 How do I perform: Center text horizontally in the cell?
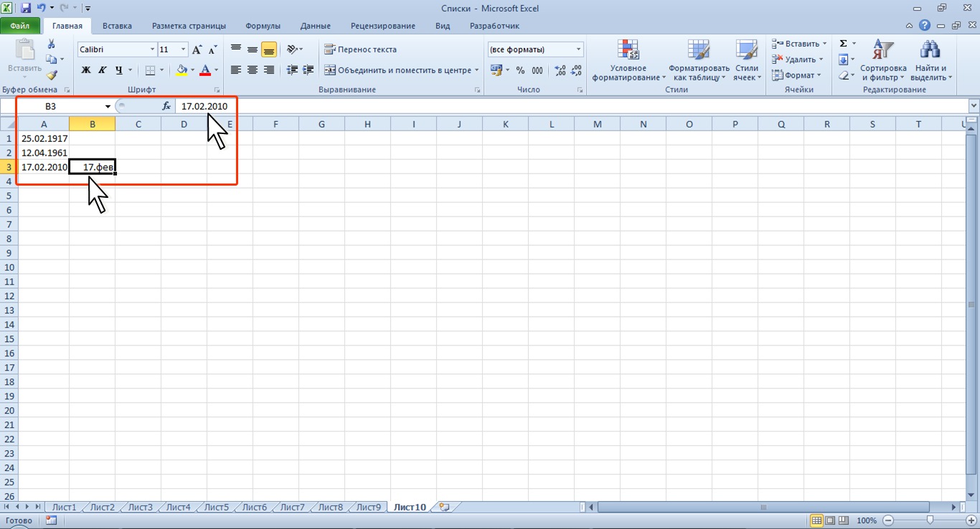click(x=253, y=70)
